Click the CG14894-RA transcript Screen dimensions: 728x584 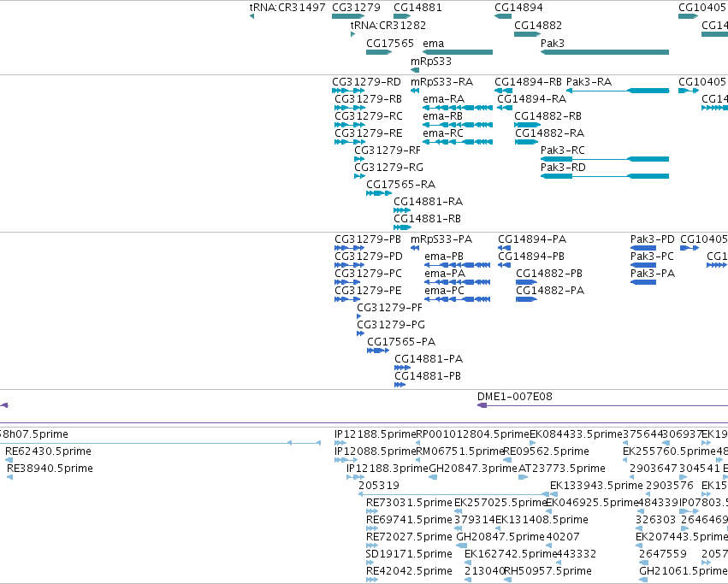505,108
